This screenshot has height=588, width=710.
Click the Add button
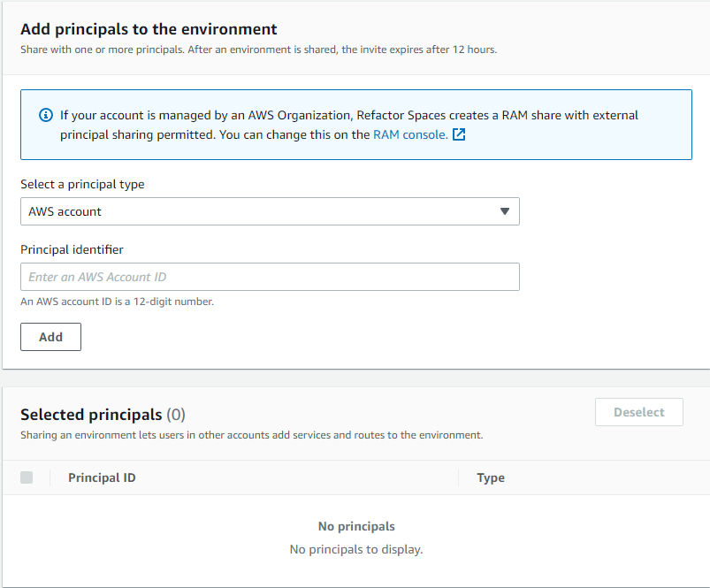pyautogui.click(x=50, y=337)
